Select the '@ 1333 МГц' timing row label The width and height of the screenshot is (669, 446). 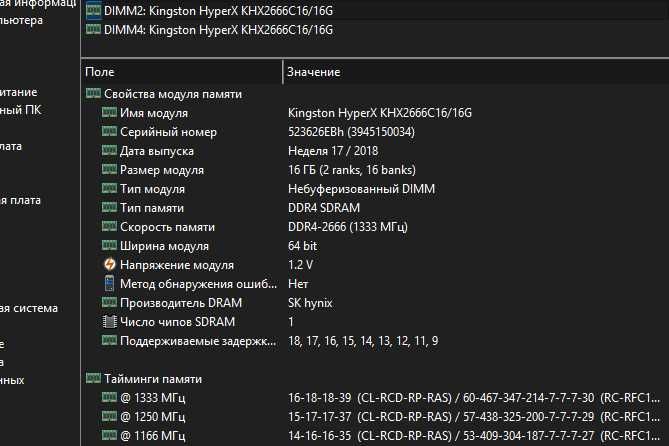pyautogui.click(x=153, y=398)
